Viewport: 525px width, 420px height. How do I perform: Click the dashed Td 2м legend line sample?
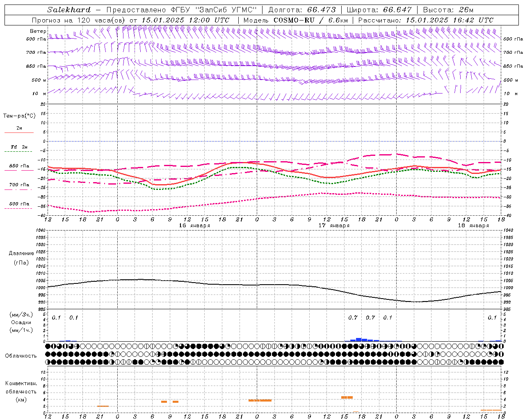(19, 152)
